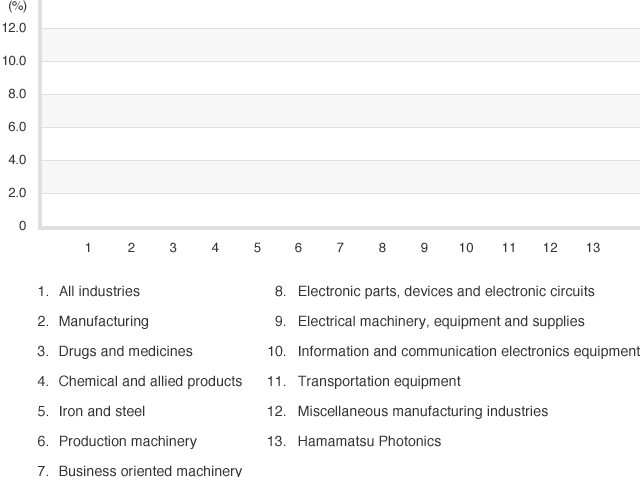Screen dimensions: 640x477
Task: Click 'Electronic parts, devices and electronic circuits'
Action: pyautogui.click(x=446, y=292)
